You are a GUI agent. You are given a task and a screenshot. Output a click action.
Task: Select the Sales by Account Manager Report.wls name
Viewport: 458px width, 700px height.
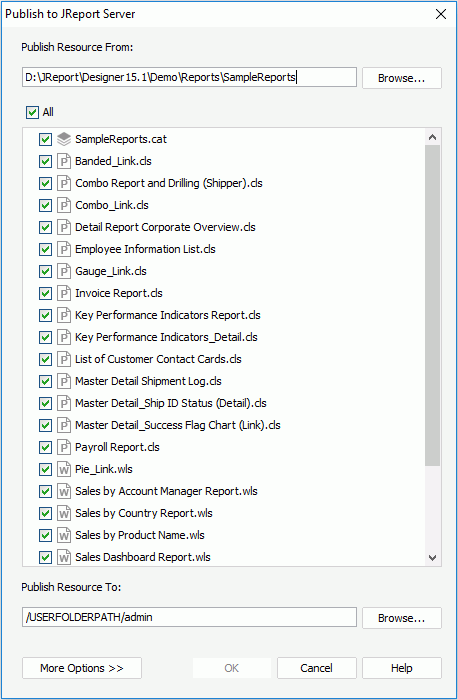click(x=166, y=492)
